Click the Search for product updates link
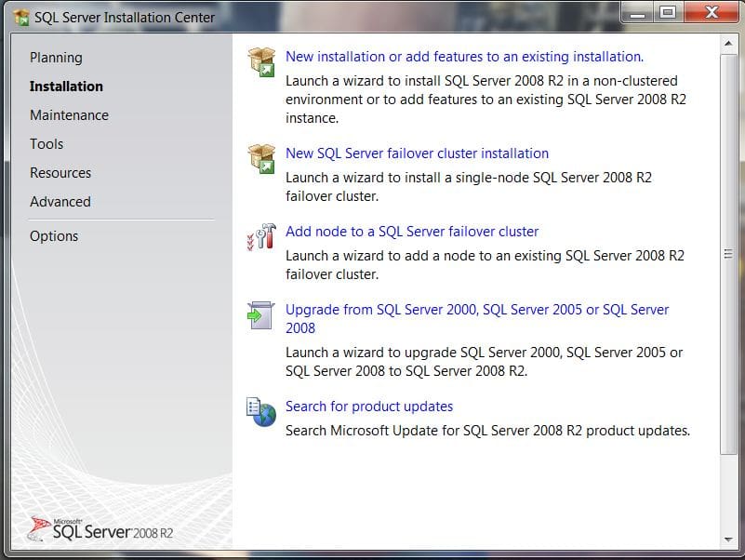This screenshot has height=560, width=745. coord(369,407)
